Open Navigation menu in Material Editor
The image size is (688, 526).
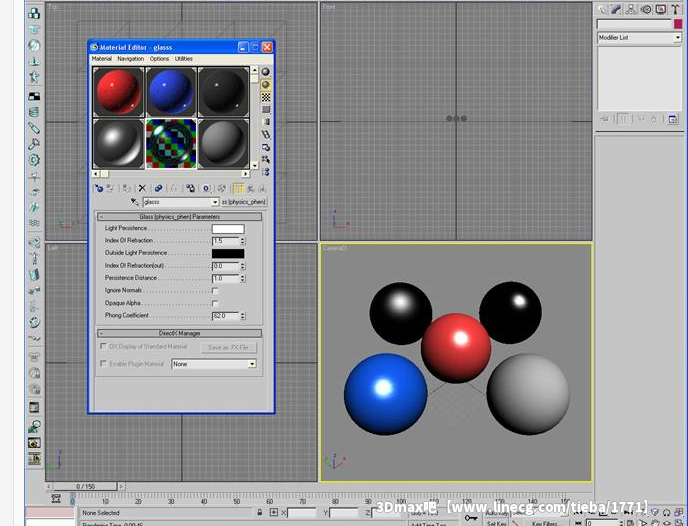pyautogui.click(x=130, y=58)
